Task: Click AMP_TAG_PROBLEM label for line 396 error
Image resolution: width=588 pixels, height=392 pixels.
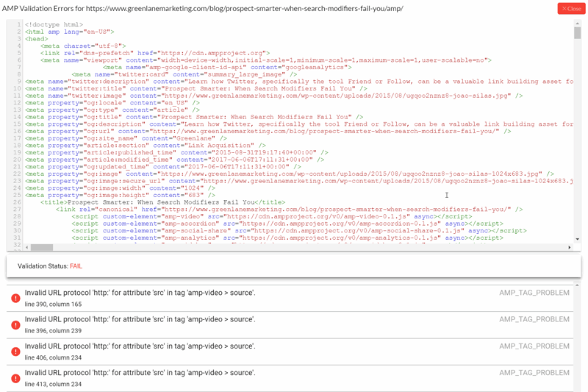Action: [x=534, y=319]
